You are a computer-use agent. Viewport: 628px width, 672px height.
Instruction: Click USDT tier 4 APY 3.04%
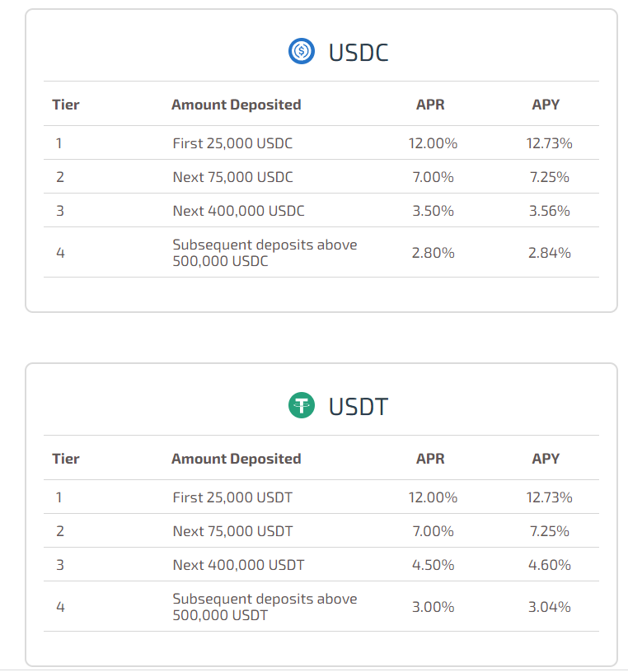pos(549,607)
